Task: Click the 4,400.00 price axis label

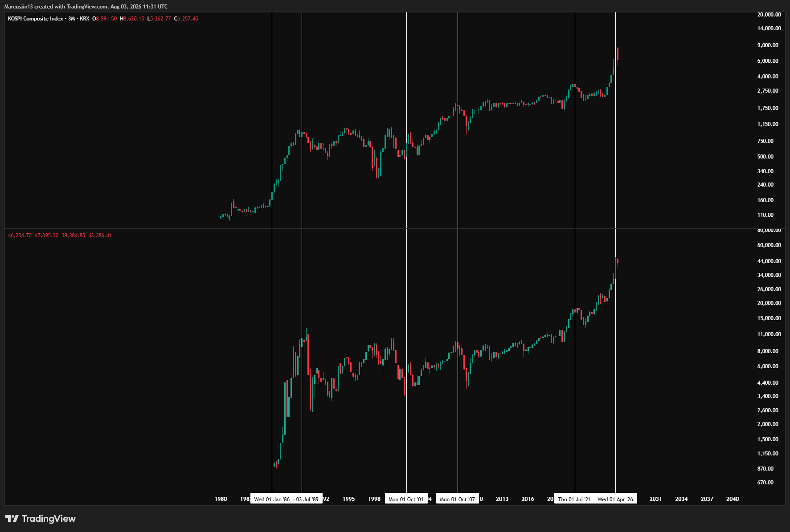Action: click(769, 383)
